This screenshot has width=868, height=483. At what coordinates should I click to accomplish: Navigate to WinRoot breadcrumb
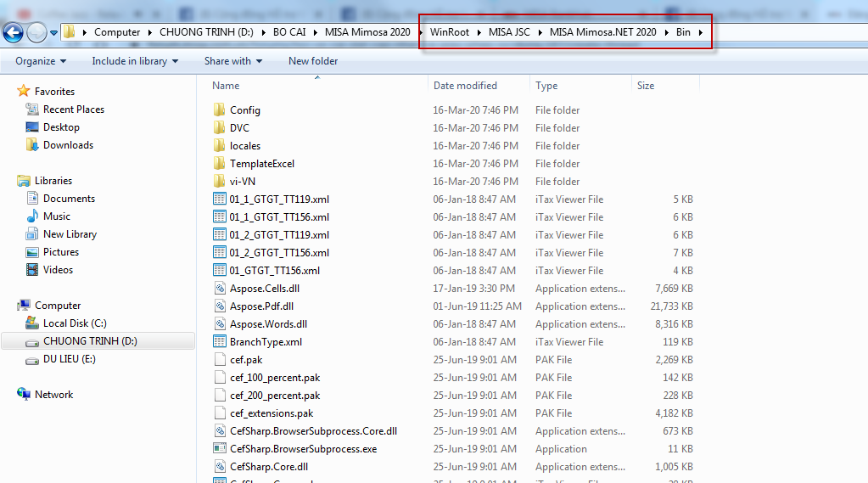(450, 32)
